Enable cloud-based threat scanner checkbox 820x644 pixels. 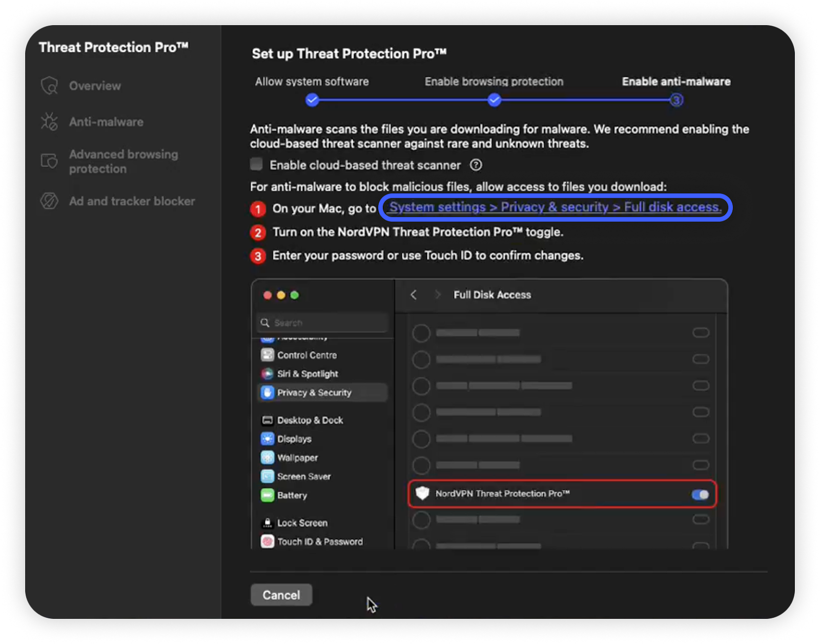point(256,164)
